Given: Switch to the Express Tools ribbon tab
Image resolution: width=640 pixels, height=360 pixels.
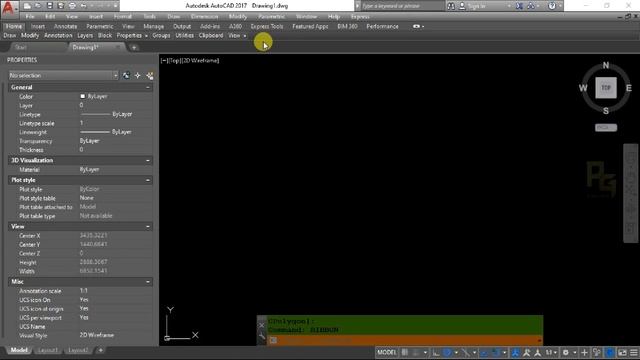Looking at the screenshot, I should coord(267,27).
